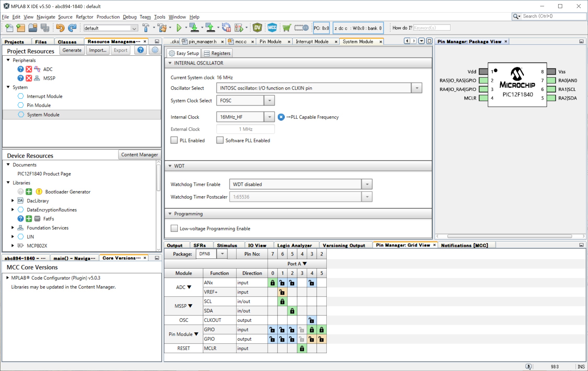Click the Undo arrow icon
The height and width of the screenshot is (371, 588).
60,28
